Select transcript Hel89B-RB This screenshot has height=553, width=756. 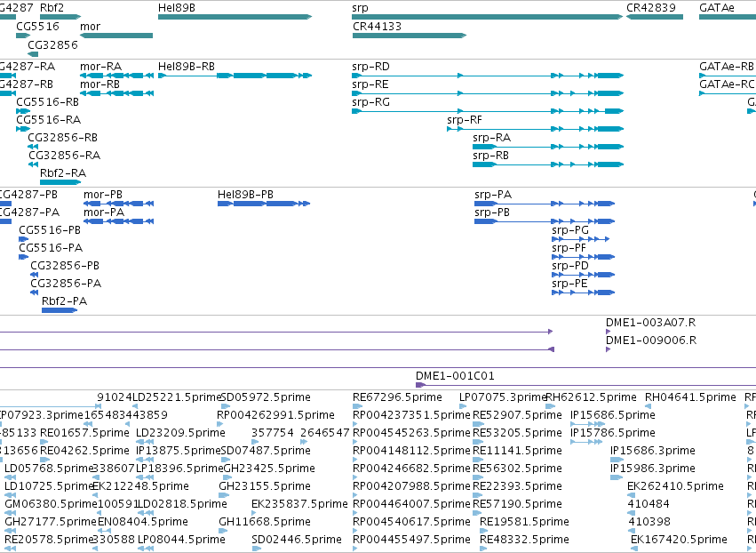pos(235,76)
